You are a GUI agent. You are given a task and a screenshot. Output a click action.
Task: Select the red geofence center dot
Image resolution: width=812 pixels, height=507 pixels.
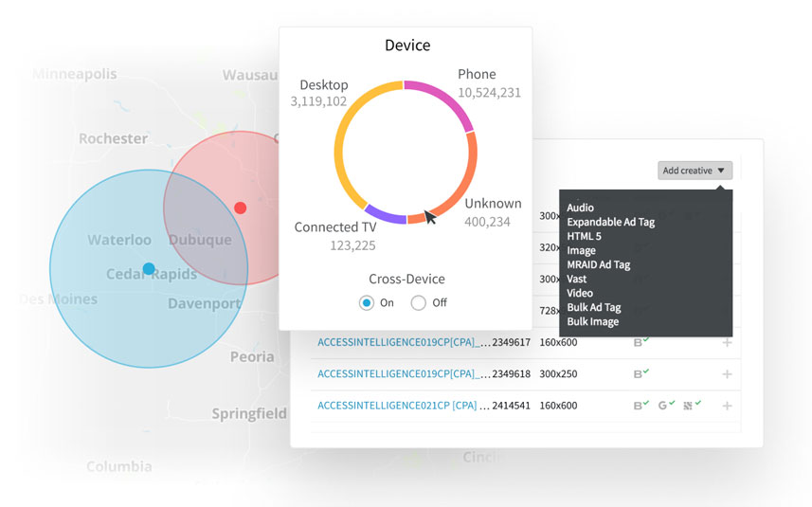pos(241,208)
